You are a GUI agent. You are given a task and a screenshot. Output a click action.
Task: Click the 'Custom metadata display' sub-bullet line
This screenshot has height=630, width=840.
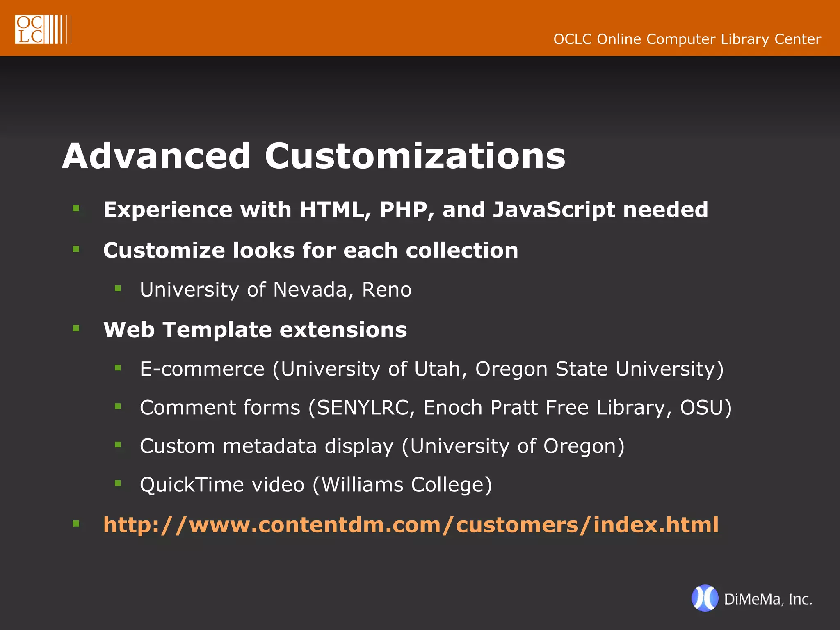382,446
